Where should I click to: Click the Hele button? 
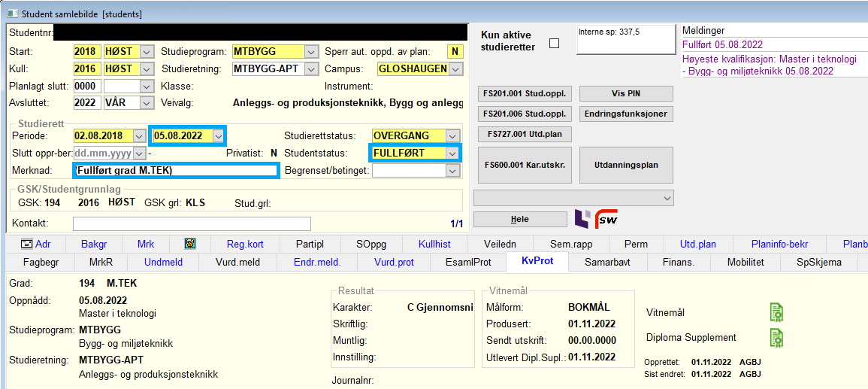[x=520, y=219]
